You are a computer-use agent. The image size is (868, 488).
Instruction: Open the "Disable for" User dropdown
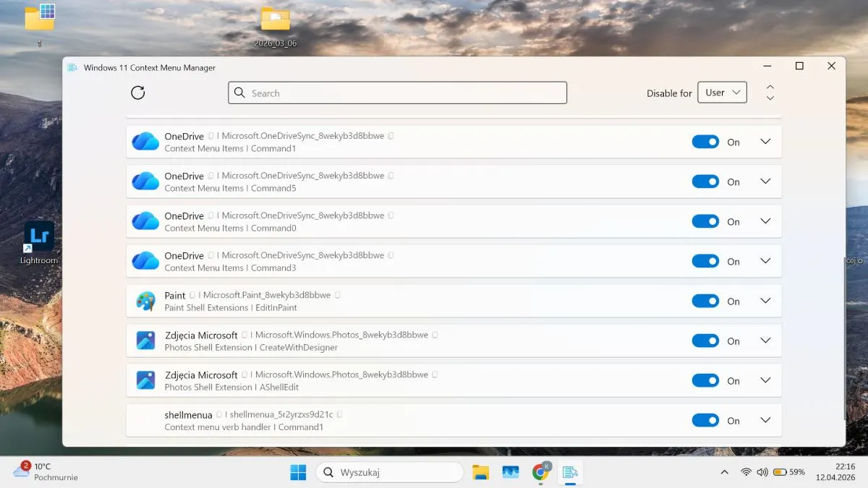[x=722, y=93]
